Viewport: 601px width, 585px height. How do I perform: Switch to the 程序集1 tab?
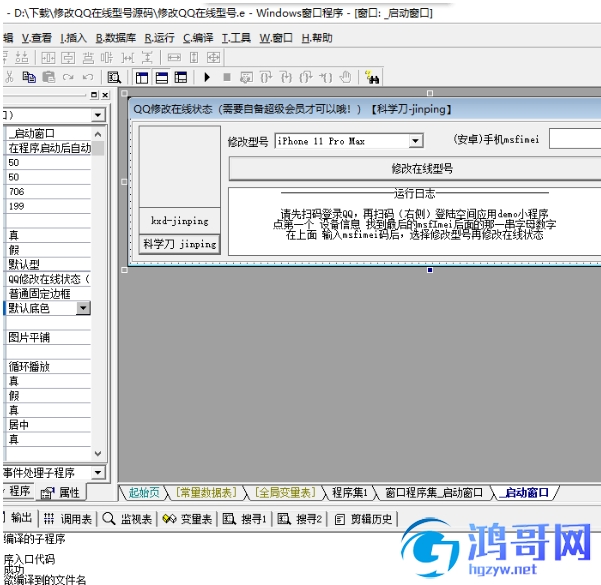pyautogui.click(x=350, y=492)
